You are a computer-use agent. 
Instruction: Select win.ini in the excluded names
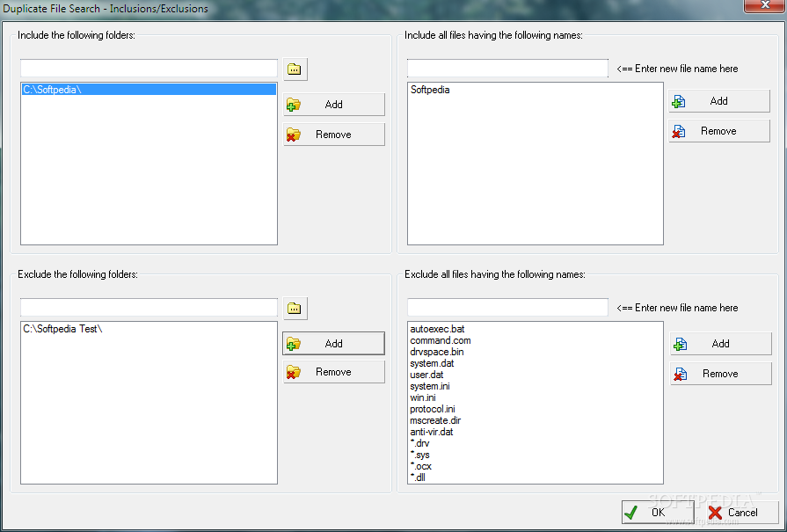pyautogui.click(x=535, y=398)
